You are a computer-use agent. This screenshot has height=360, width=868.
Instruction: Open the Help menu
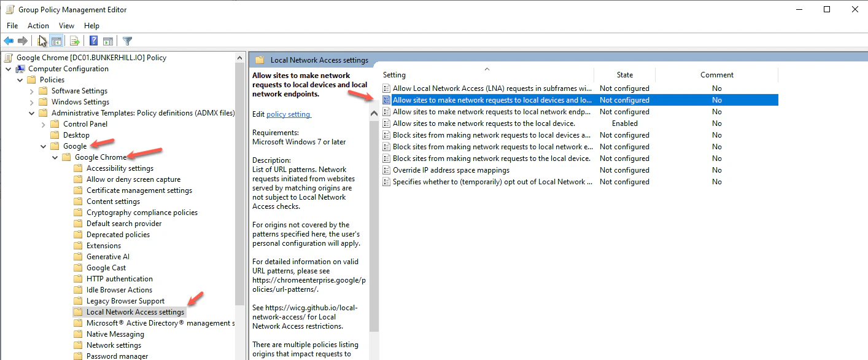pos(91,26)
